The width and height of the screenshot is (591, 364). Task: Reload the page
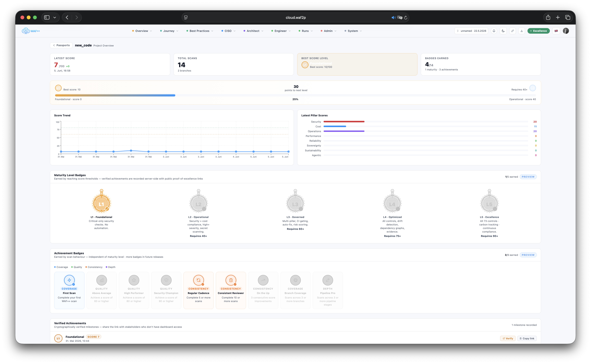(x=406, y=18)
